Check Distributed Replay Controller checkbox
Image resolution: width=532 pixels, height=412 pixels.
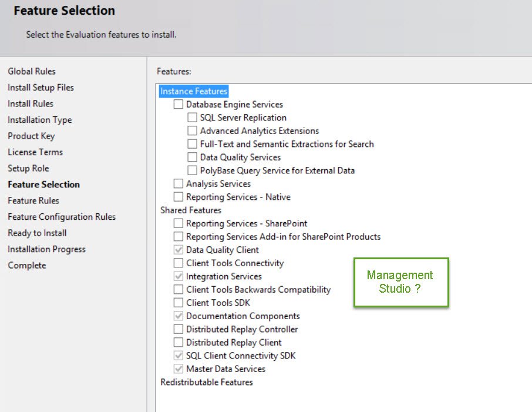[x=179, y=329]
